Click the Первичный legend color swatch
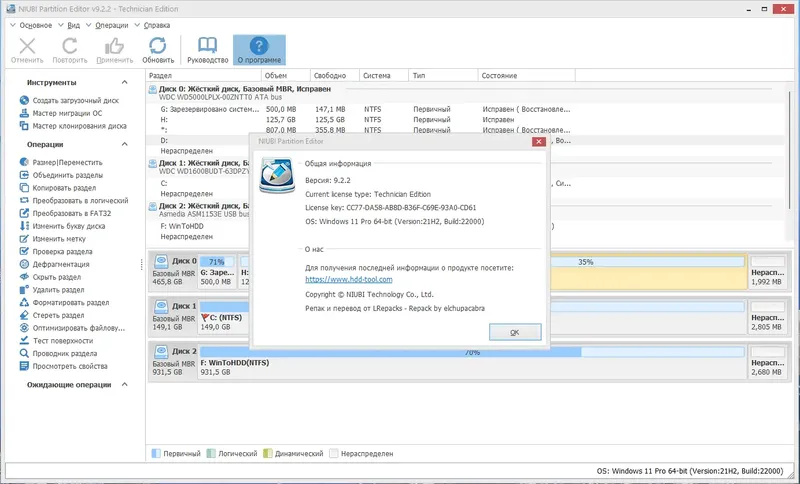800x484 pixels. click(x=156, y=453)
